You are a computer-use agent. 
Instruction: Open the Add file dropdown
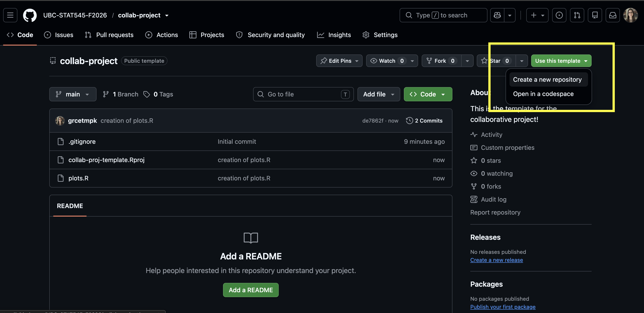(x=378, y=94)
